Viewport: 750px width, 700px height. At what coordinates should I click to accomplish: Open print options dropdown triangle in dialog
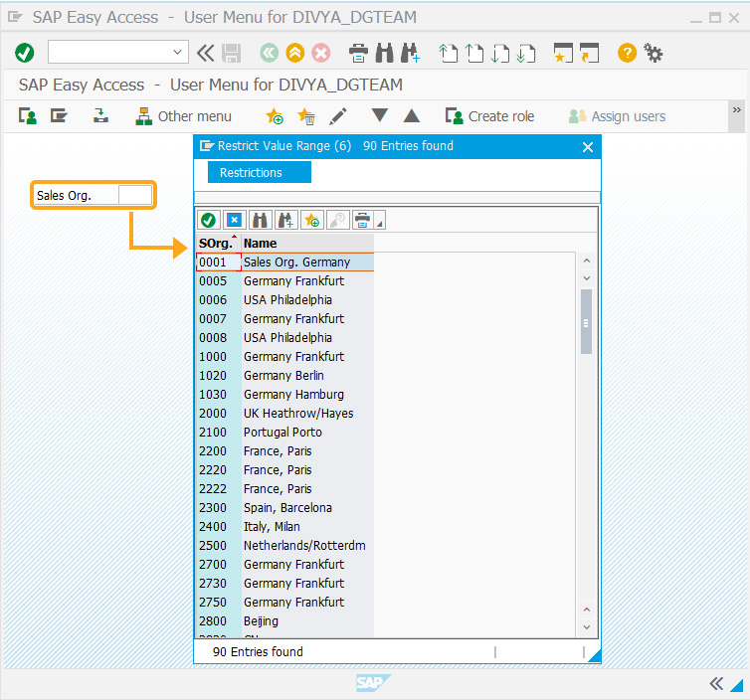tap(380, 221)
